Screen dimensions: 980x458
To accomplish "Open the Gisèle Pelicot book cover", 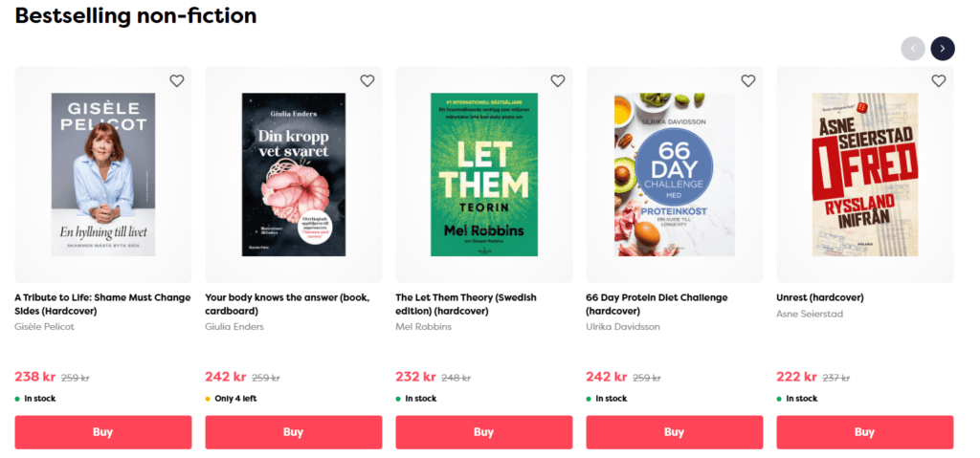I will tap(103, 174).
